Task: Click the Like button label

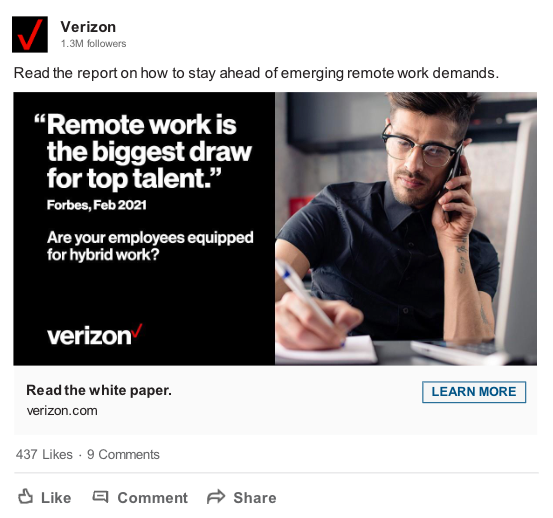Action: (x=56, y=498)
